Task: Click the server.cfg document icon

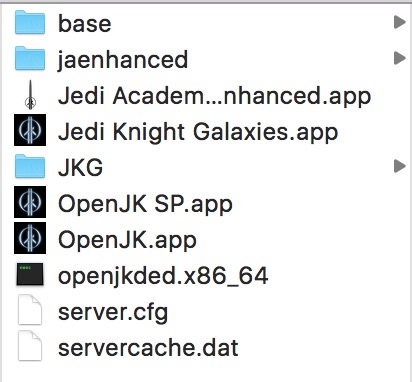Action: tap(30, 310)
